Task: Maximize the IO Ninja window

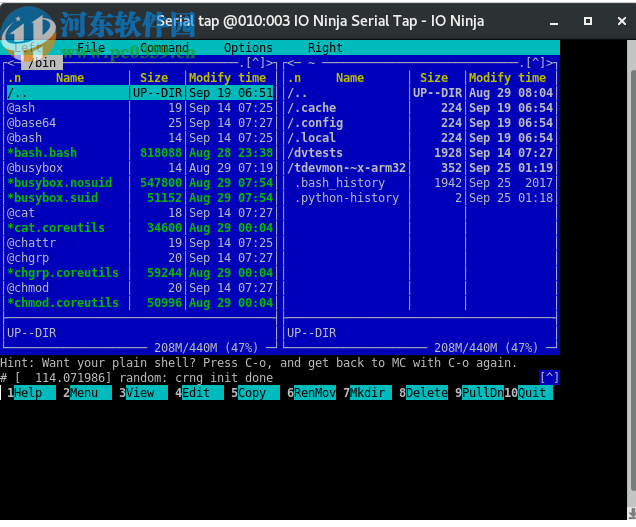Action: pos(588,21)
